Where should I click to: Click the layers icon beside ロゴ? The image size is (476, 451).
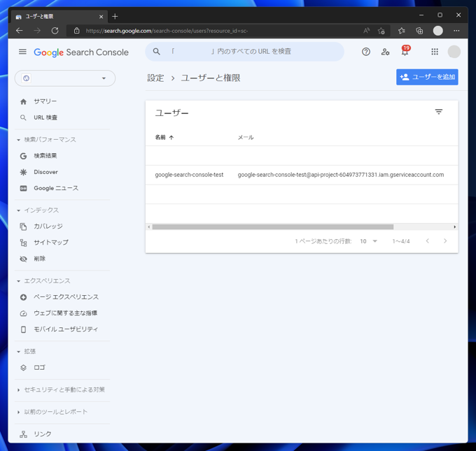tap(23, 368)
